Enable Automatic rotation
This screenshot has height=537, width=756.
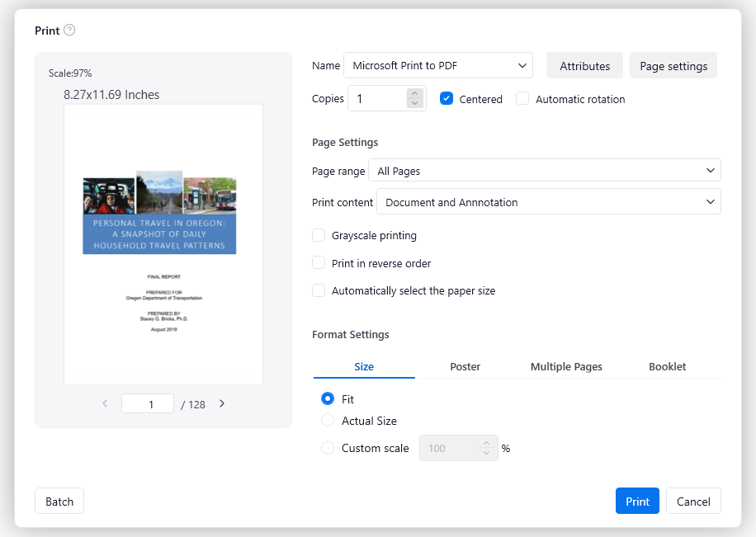522,99
